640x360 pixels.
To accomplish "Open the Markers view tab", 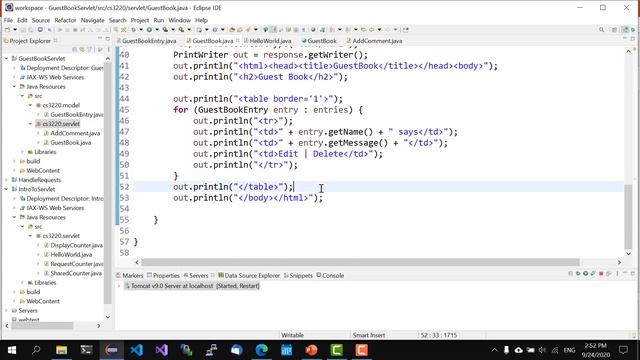I will 130,276.
